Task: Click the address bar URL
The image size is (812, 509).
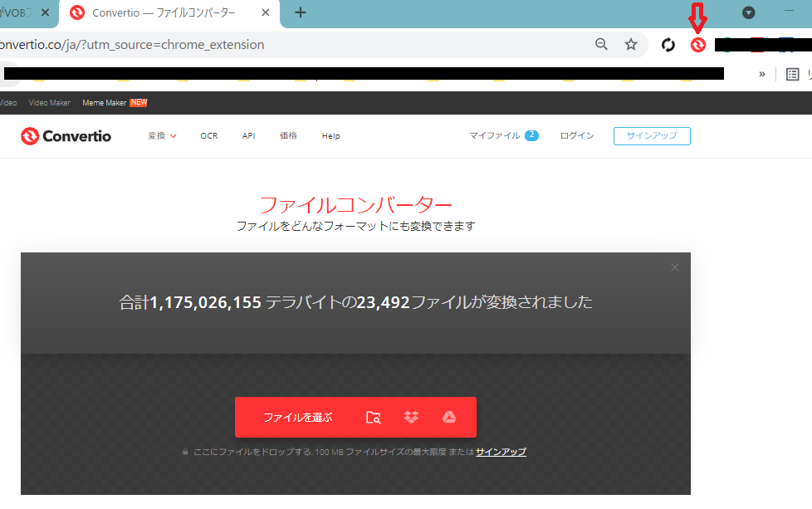Action: pyautogui.click(x=132, y=45)
